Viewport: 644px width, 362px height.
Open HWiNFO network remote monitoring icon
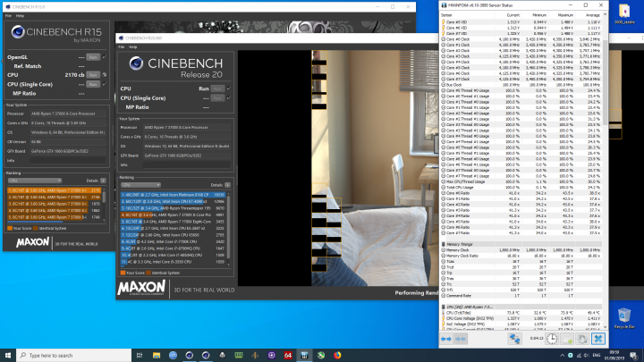point(514,339)
